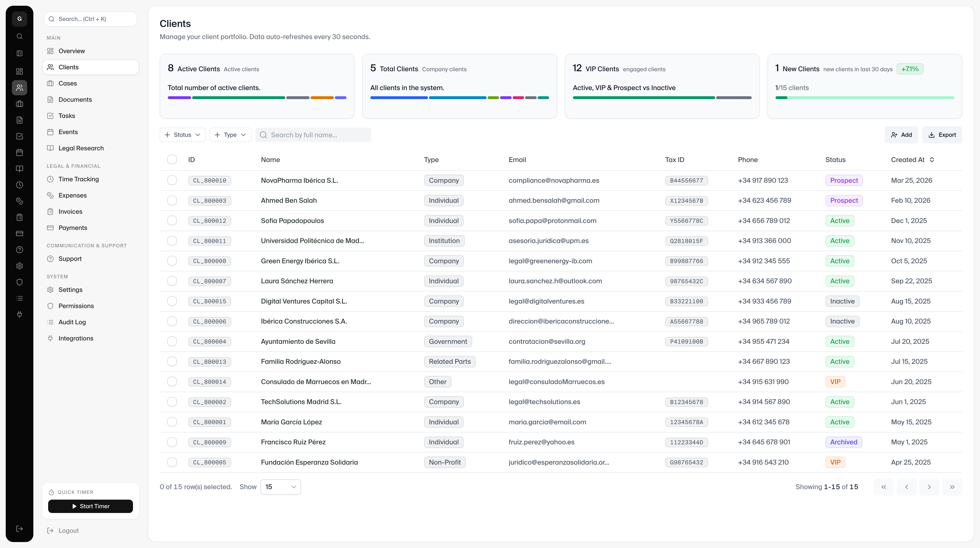
Task: Open the Show rows-per-page dropdown
Action: (280, 487)
